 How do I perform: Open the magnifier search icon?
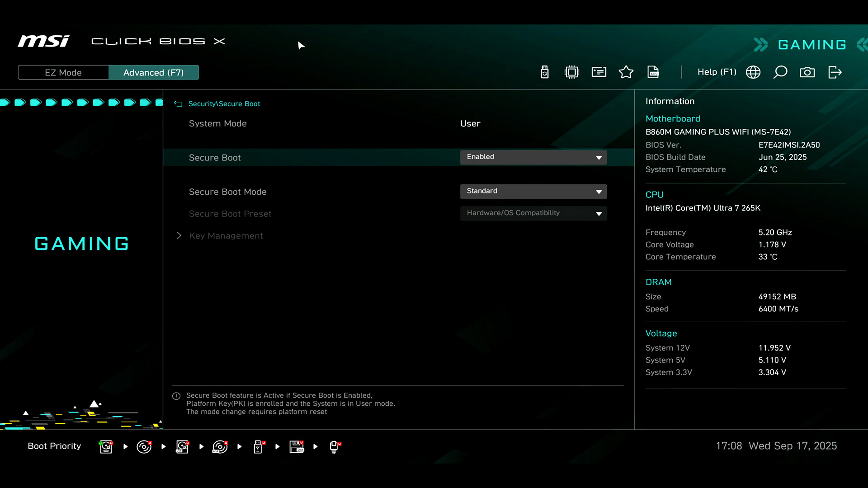(x=780, y=72)
